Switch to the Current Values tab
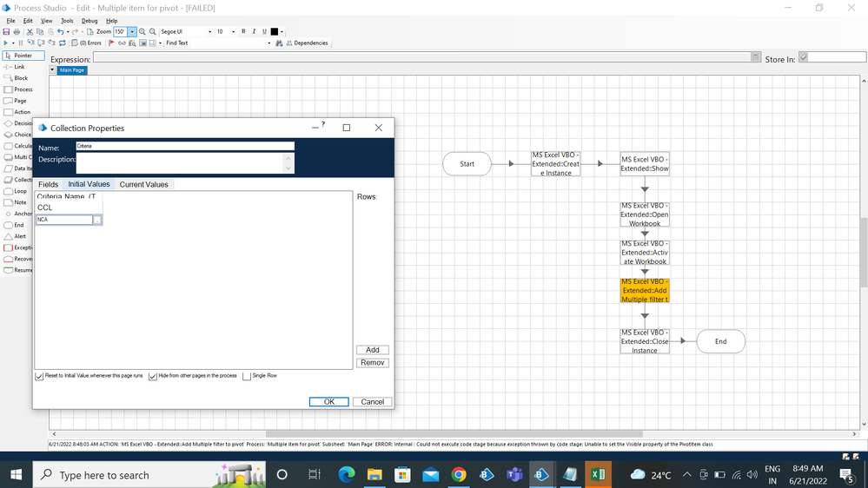This screenshot has width=868, height=488. coord(143,184)
